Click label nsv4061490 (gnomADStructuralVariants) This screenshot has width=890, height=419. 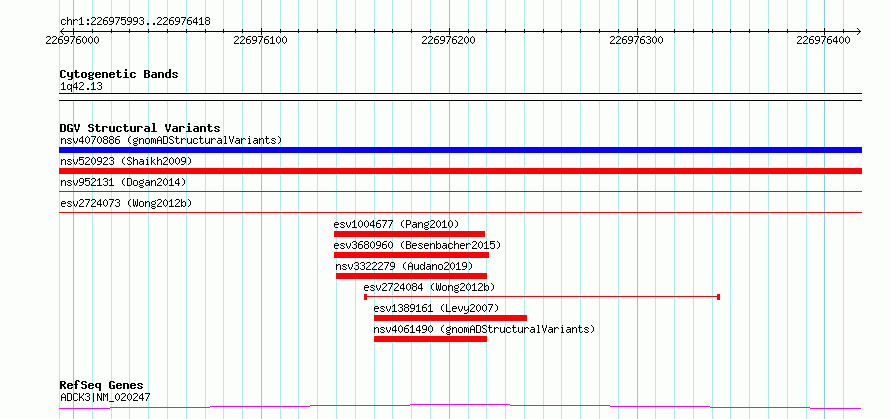tap(484, 329)
